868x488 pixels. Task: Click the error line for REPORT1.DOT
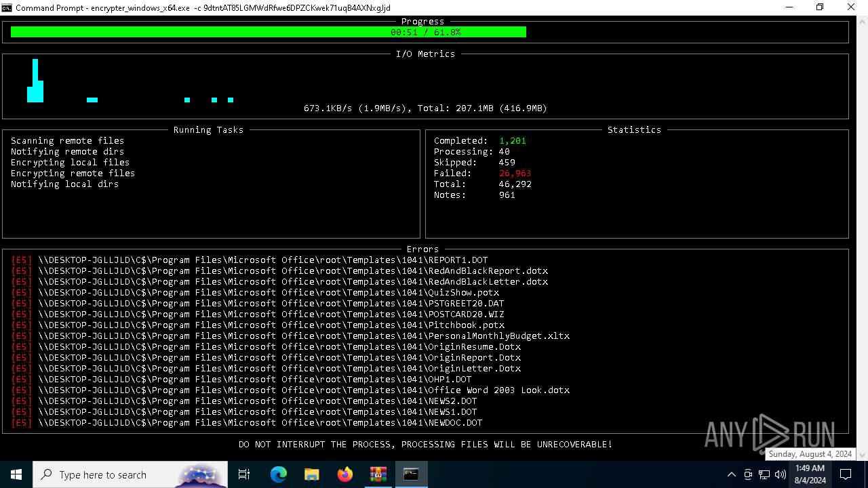[x=250, y=260]
